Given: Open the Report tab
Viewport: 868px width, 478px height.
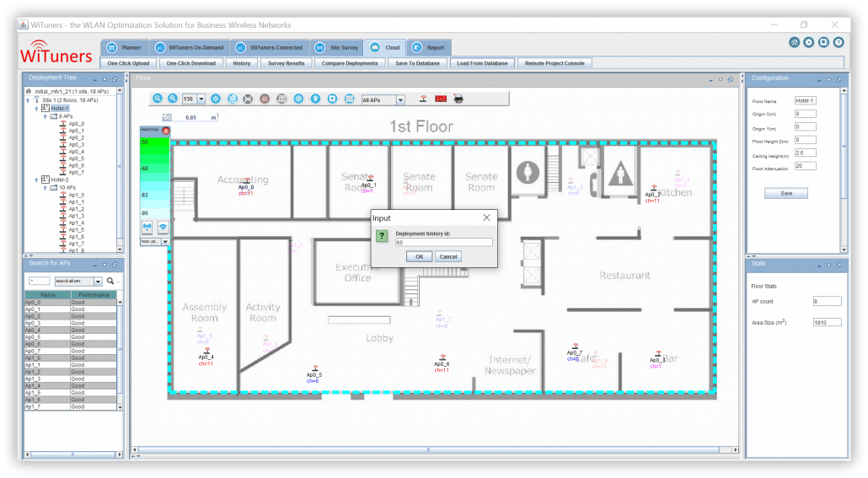Looking at the screenshot, I should [x=428, y=48].
